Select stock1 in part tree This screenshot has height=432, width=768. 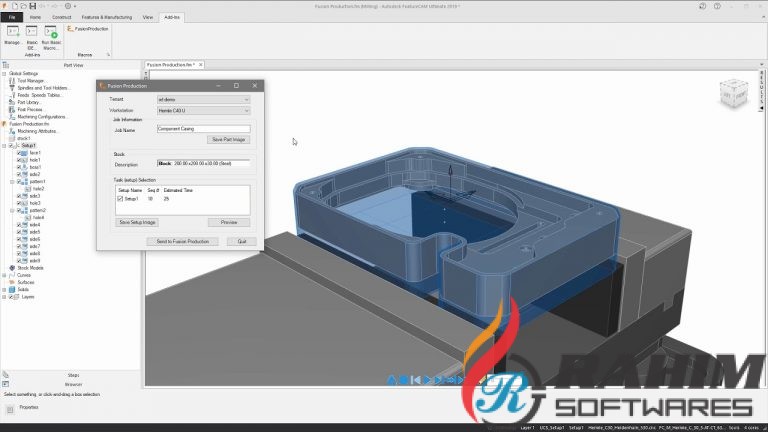[x=24, y=138]
